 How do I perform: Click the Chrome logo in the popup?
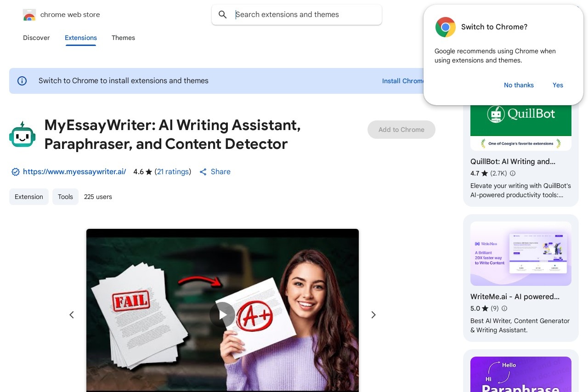pos(445,27)
